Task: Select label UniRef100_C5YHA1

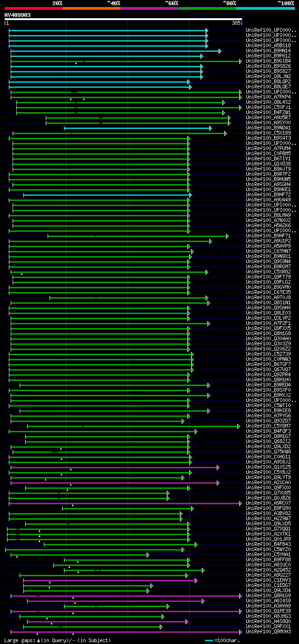Action: point(269,555)
